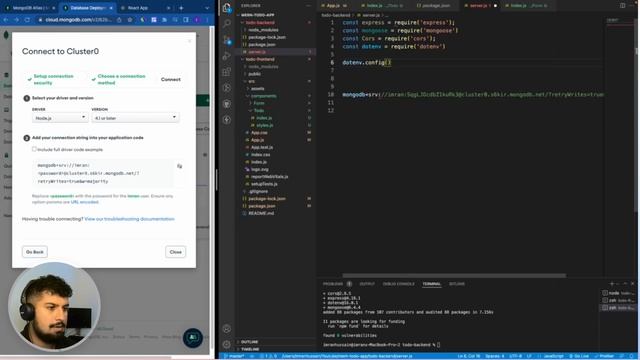Screen dimensions: 640x360
Task: Click master branch in status bar
Action: tap(234, 356)
